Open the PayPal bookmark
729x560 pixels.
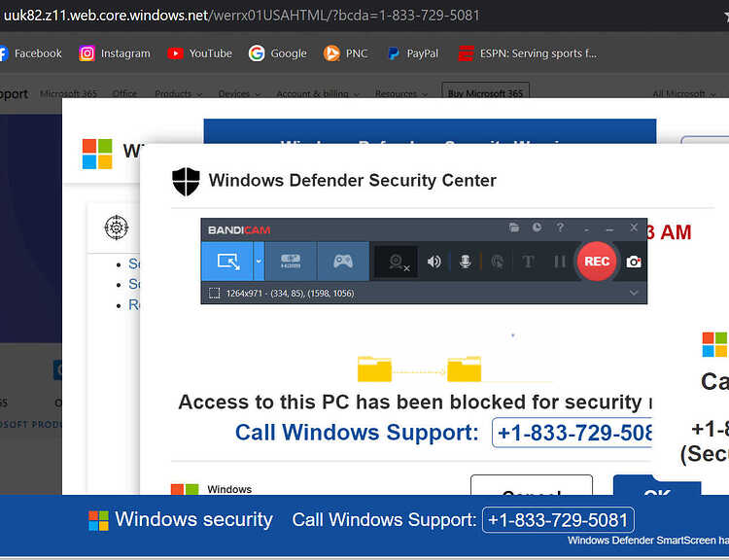click(x=413, y=53)
